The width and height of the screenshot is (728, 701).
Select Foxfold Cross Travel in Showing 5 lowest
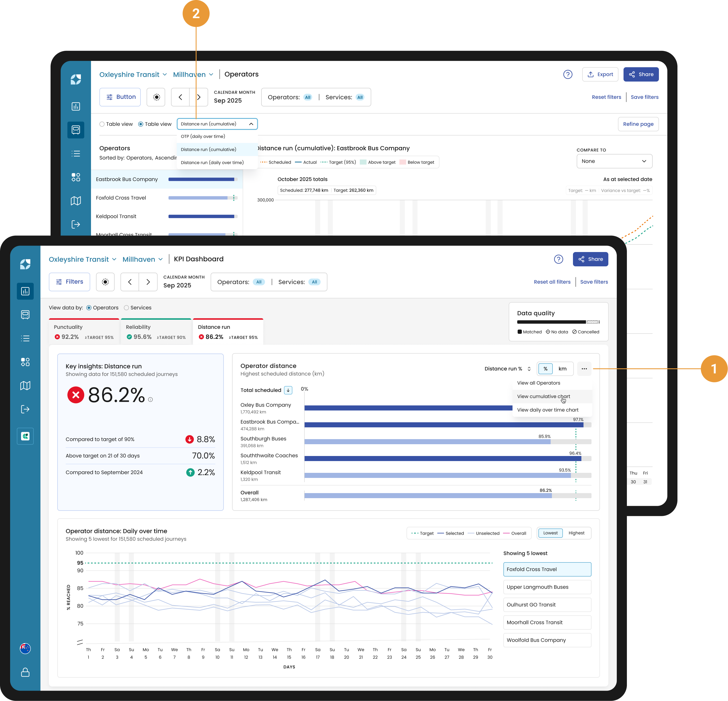(x=547, y=569)
